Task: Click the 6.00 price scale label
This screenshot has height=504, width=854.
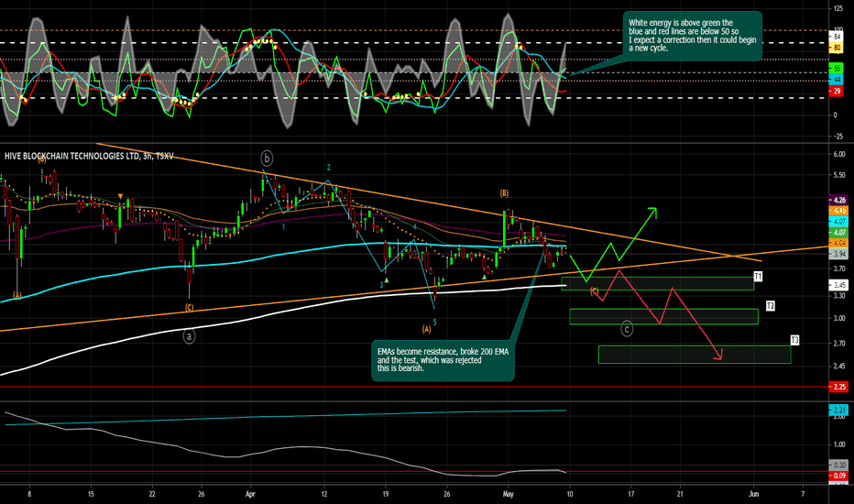Action: coord(839,154)
